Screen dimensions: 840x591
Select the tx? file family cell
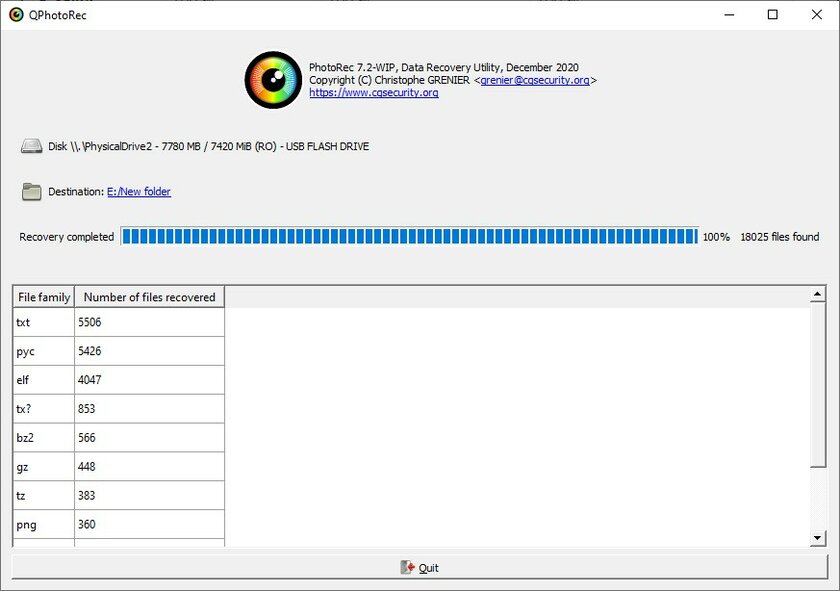pos(43,409)
